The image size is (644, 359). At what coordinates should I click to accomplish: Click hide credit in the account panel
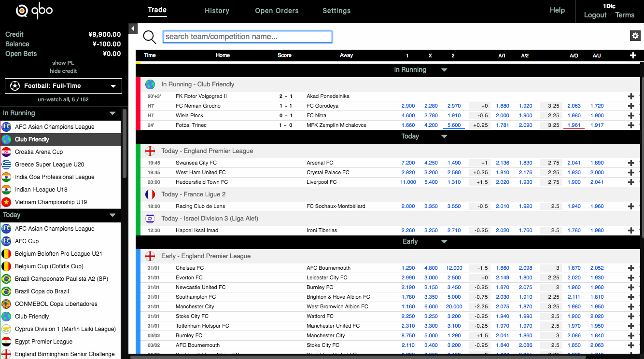[63, 71]
